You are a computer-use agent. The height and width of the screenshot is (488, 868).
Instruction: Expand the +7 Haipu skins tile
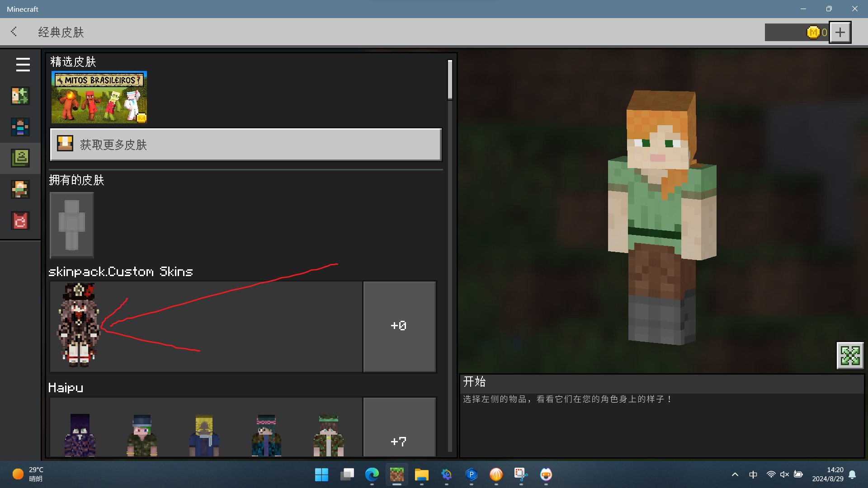(399, 427)
